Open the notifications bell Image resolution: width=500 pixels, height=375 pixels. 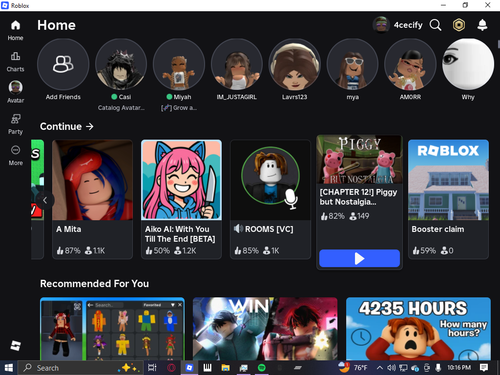[482, 25]
